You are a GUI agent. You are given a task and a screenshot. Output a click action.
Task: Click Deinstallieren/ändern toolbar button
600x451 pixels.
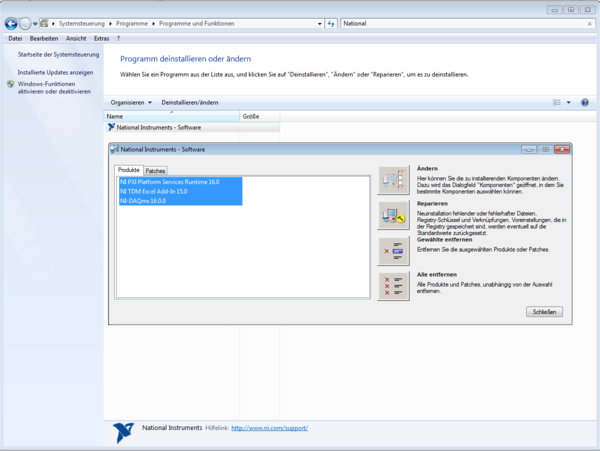190,103
